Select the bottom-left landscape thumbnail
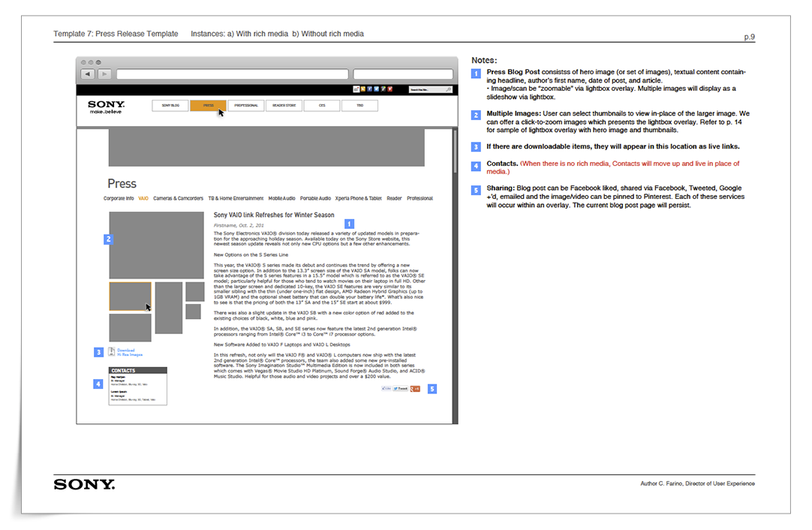The height and width of the screenshot is (530, 812). pos(130,327)
